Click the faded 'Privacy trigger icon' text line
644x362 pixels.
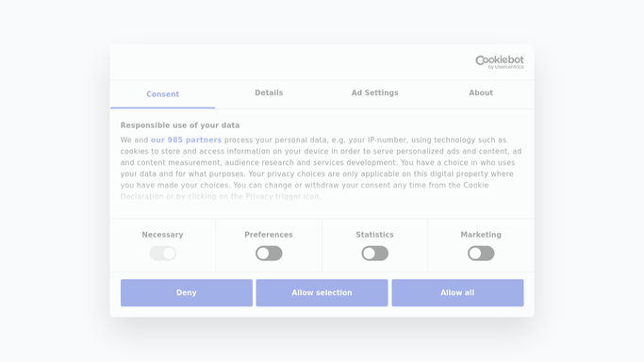[x=221, y=197]
